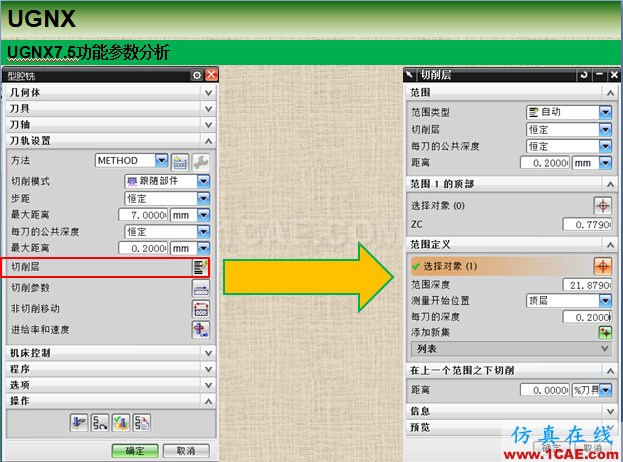Screen dimensions: 623x462
Task: Click the 添加新集 add new set icon
Action: tap(605, 332)
